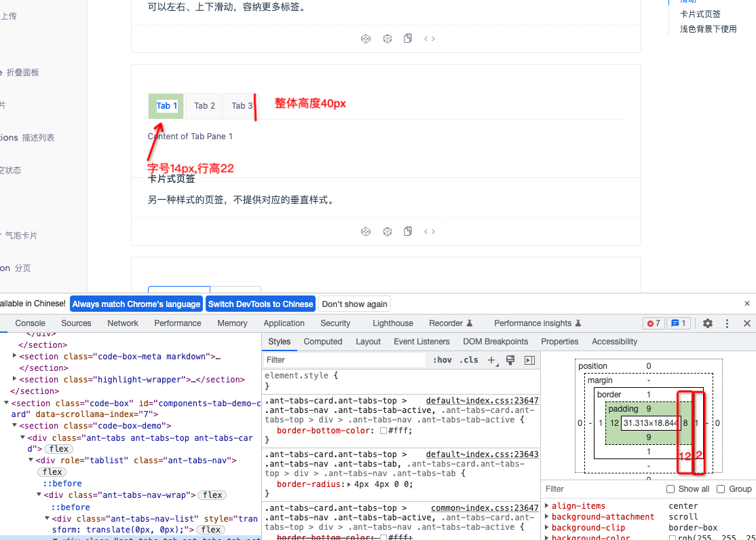Expand border-radius shorthand triangle
Screen dimensions: 756x540
point(349,484)
